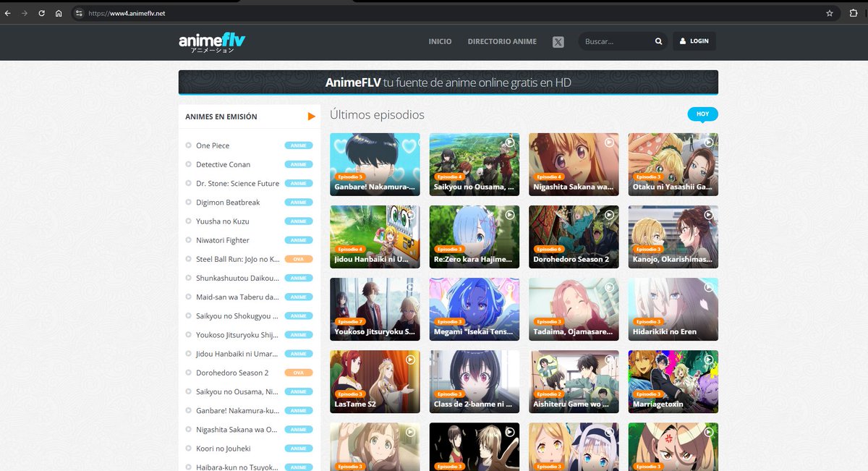Open Shunkashuutou Daikou list entry
The image size is (868, 471).
[x=237, y=278]
